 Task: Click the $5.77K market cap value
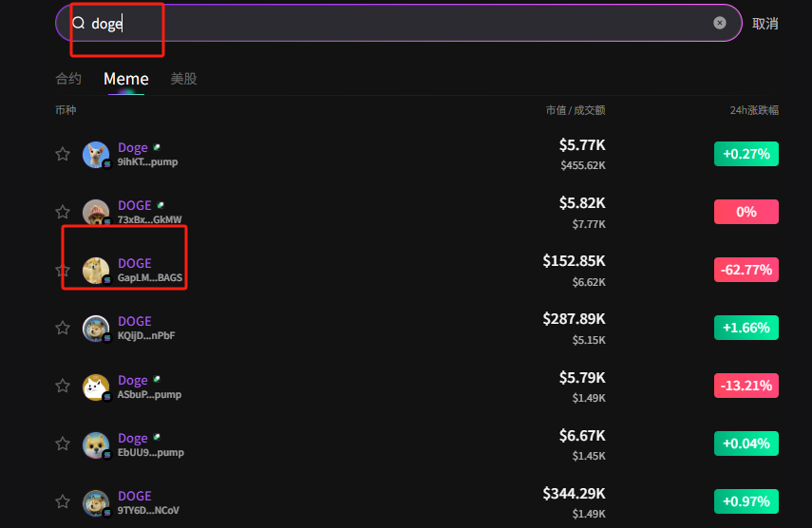(x=582, y=145)
